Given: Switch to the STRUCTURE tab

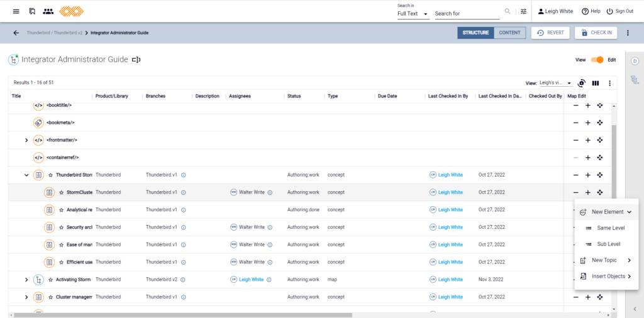Looking at the screenshot, I should pos(475,33).
